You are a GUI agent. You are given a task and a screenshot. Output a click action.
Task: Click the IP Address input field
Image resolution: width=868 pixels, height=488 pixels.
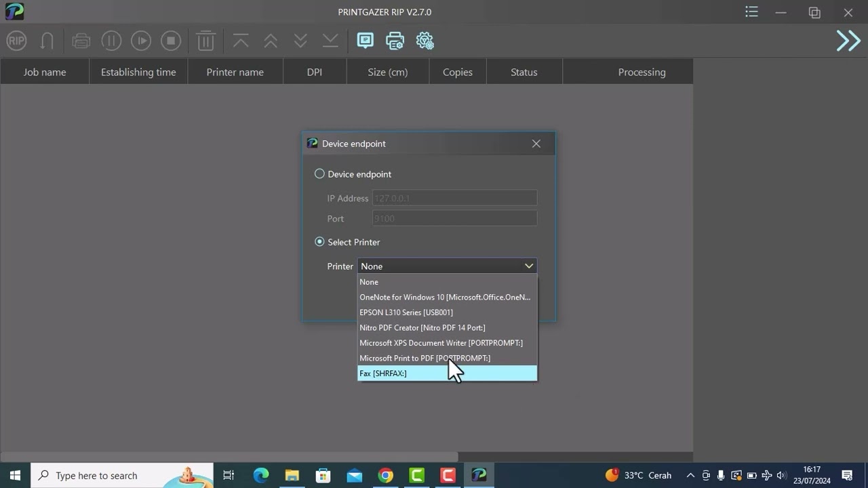(454, 198)
